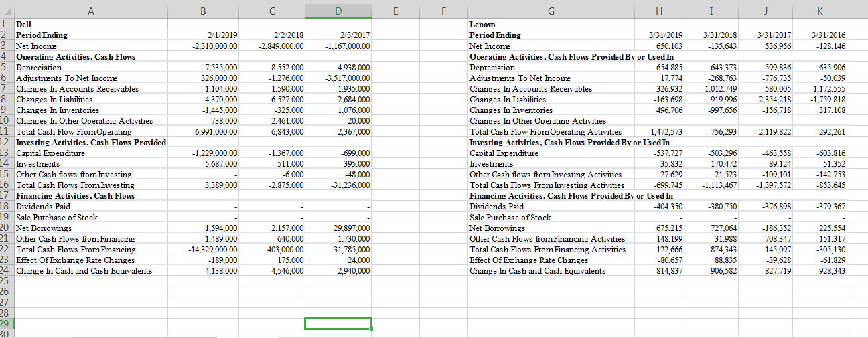Select Dell 'Capital Expenditure' label cell

coord(90,153)
